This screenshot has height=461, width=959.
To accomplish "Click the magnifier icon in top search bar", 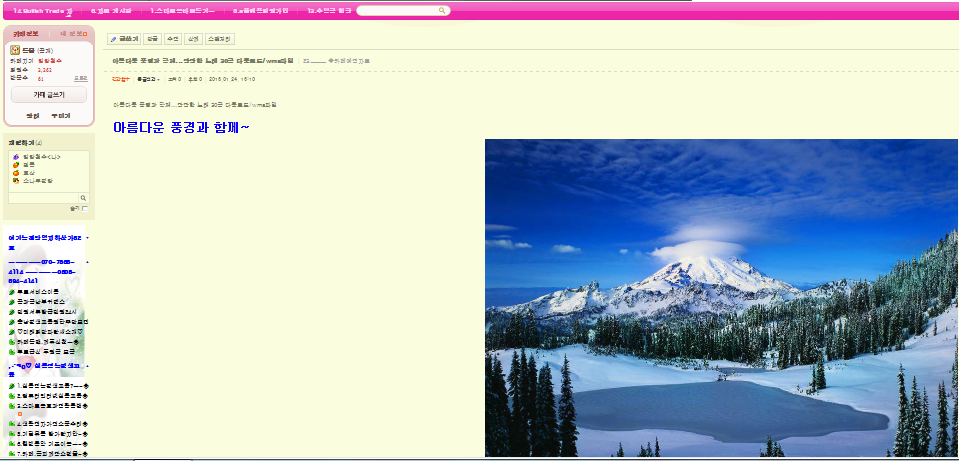I will point(442,10).
